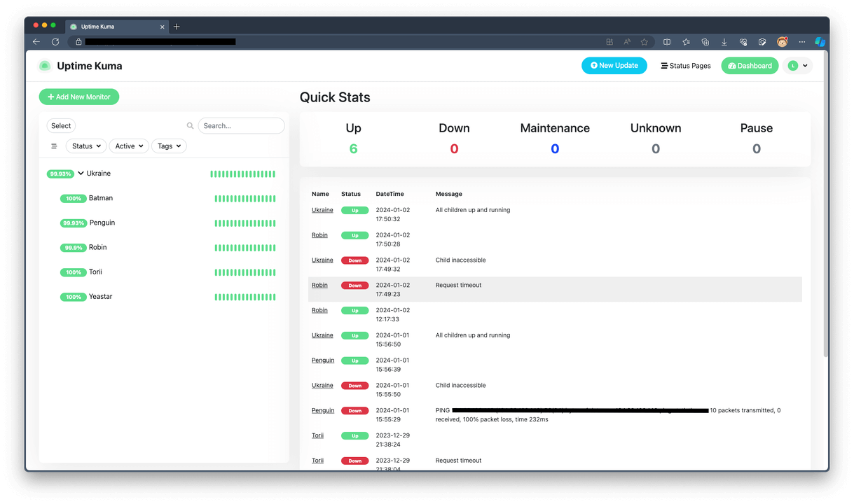Open the Active filter dropdown

[129, 146]
